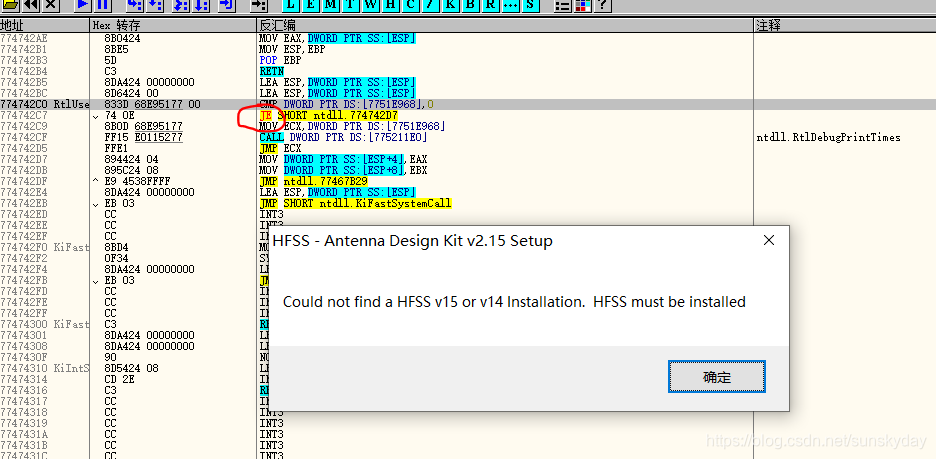Restart the program with the rewind icon
This screenshot has height=459, width=936.
[30, 5]
